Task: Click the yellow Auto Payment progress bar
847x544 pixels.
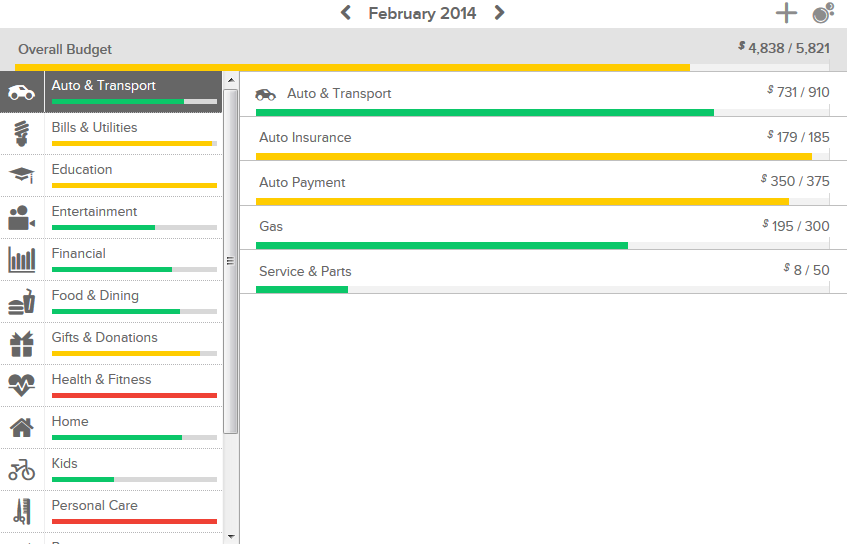Action: (x=522, y=202)
